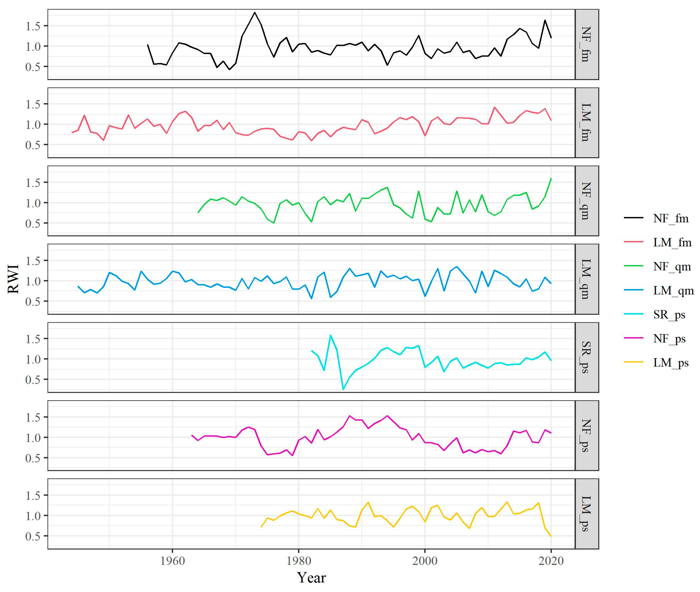Click the RWI axis title

pos(13,279)
